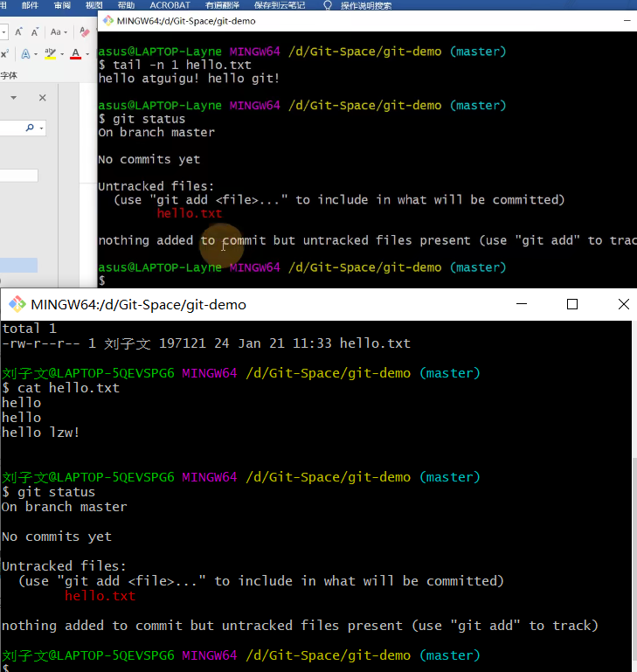Viewport: 637px width, 672px height.
Task: Open highlight color dropdown arrow
Action: click(62, 54)
